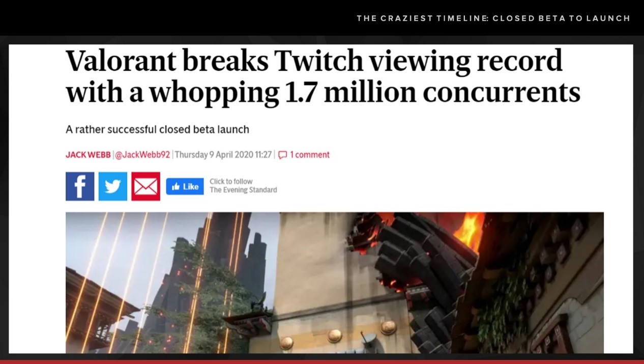Email the article using the red envelope icon

[x=145, y=186]
